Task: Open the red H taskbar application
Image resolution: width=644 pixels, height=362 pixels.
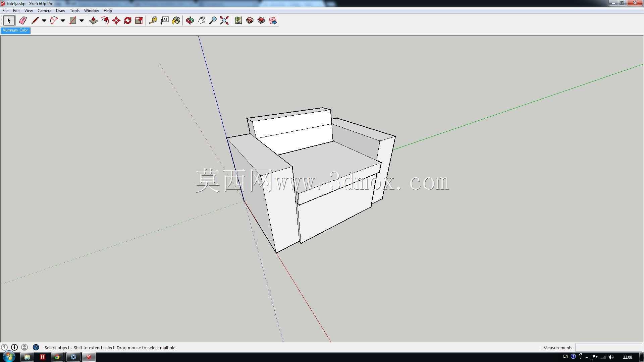Action: (x=42, y=357)
